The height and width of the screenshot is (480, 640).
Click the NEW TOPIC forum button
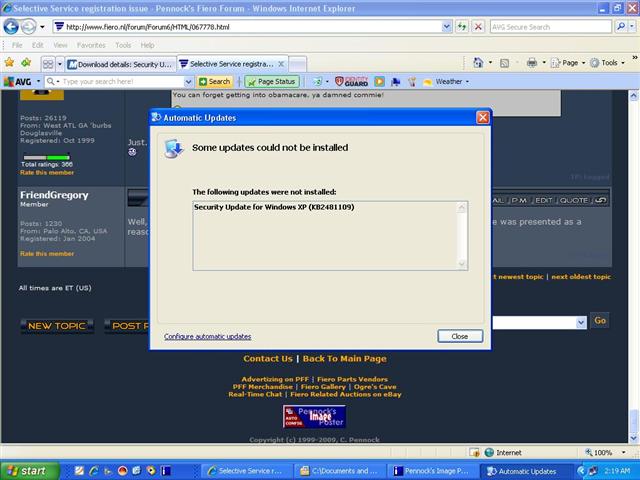[x=57, y=326]
